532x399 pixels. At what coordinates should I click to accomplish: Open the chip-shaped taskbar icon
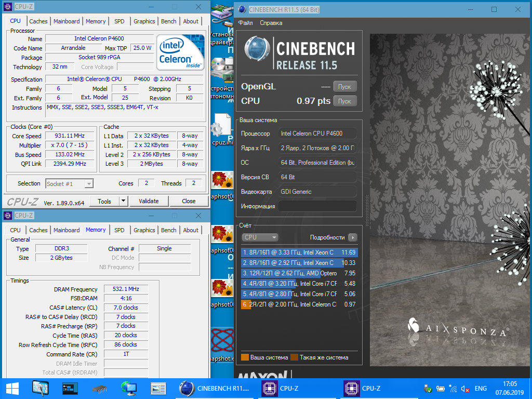[99, 389]
